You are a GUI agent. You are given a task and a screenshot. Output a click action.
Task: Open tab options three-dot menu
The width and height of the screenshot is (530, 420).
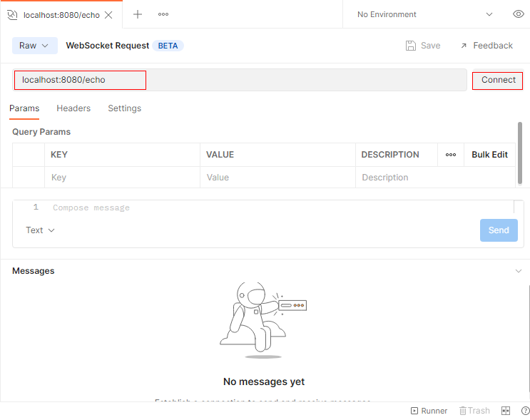pyautogui.click(x=163, y=14)
